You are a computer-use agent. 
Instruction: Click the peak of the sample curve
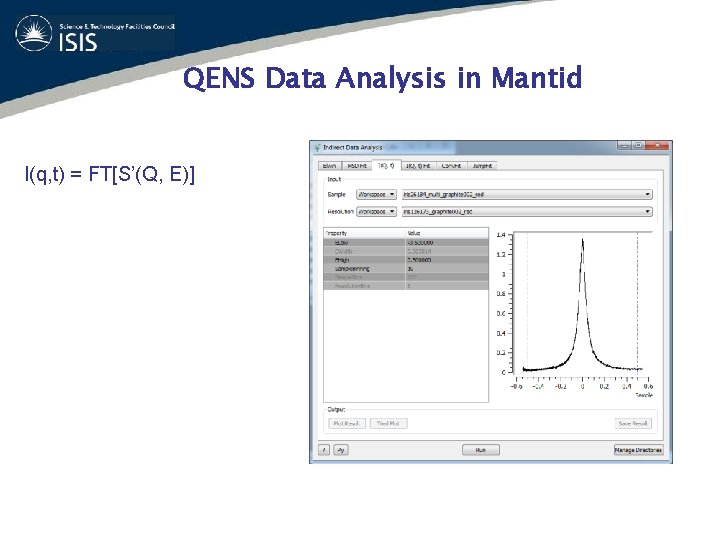coord(582,239)
